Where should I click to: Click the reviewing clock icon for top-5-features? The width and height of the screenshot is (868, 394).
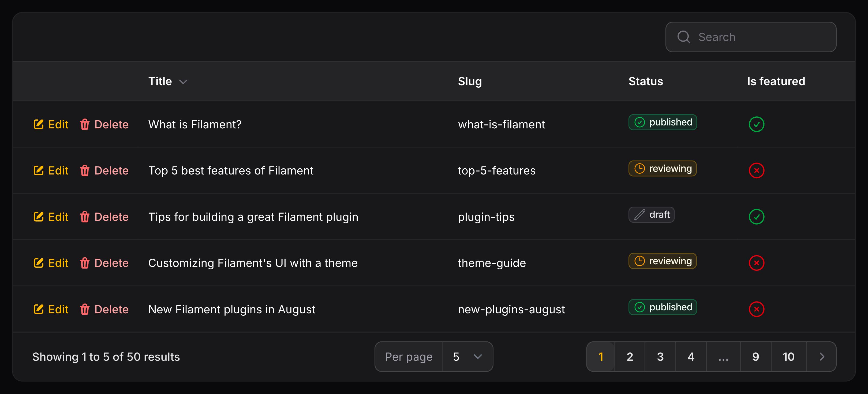tap(639, 169)
